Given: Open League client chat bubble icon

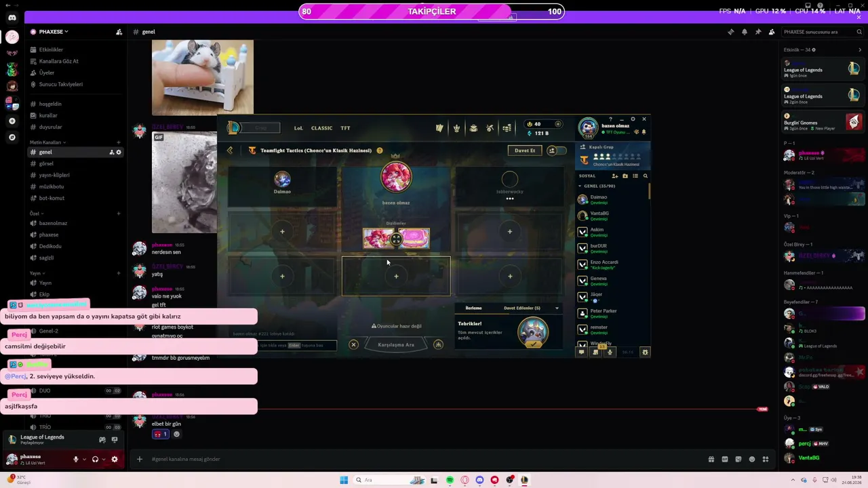Looking at the screenshot, I should [x=581, y=352].
